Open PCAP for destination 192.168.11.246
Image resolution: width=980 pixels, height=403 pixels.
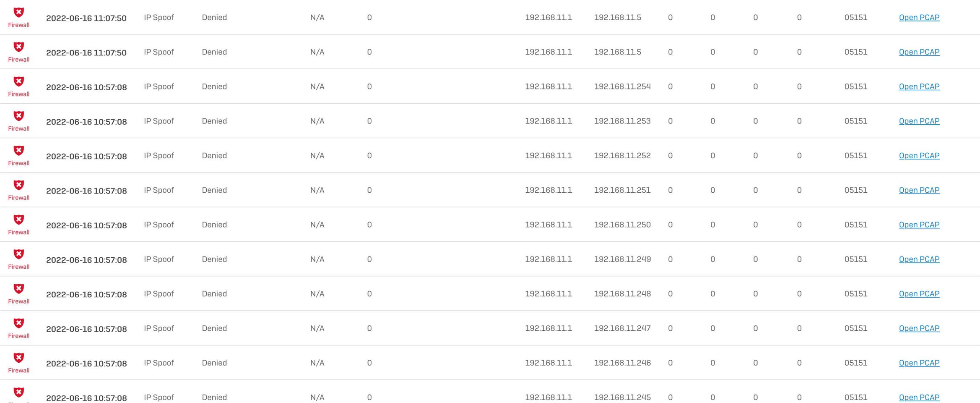pos(919,363)
